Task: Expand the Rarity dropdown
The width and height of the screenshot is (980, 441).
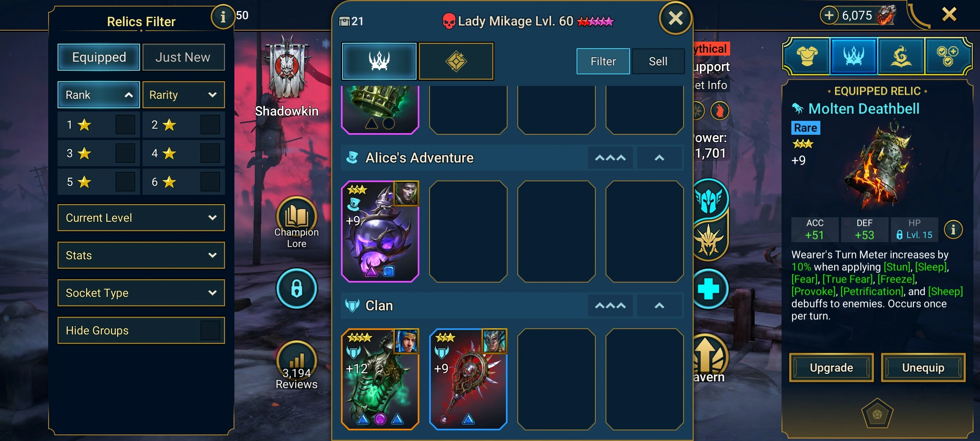Action: pos(183,95)
